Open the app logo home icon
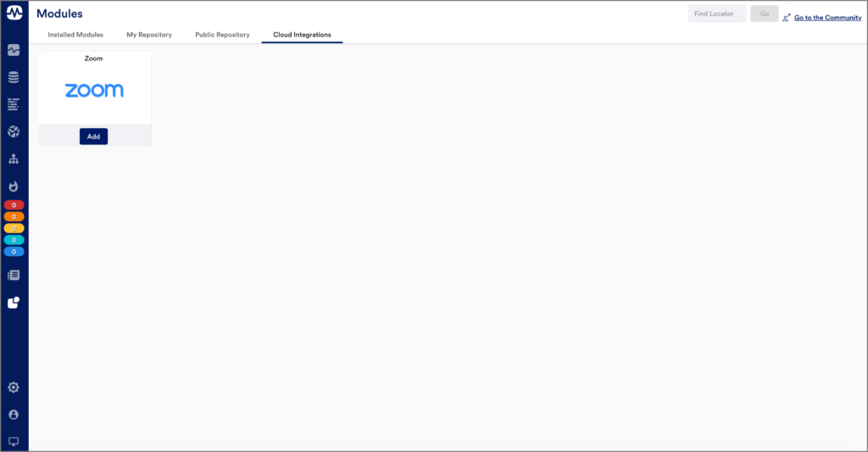This screenshot has width=868, height=452. point(14,12)
